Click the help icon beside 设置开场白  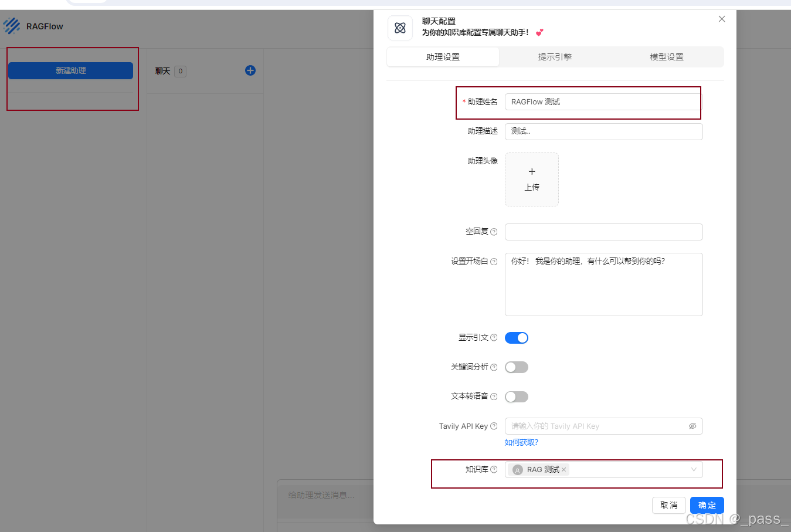(494, 262)
